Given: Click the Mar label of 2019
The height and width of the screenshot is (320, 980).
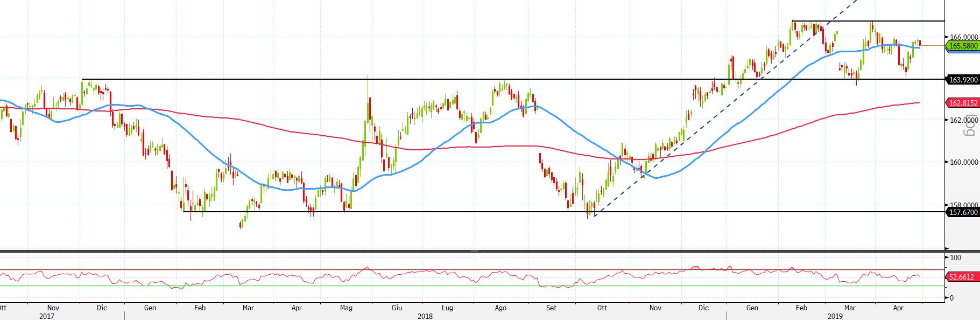Looking at the screenshot, I should [x=850, y=308].
